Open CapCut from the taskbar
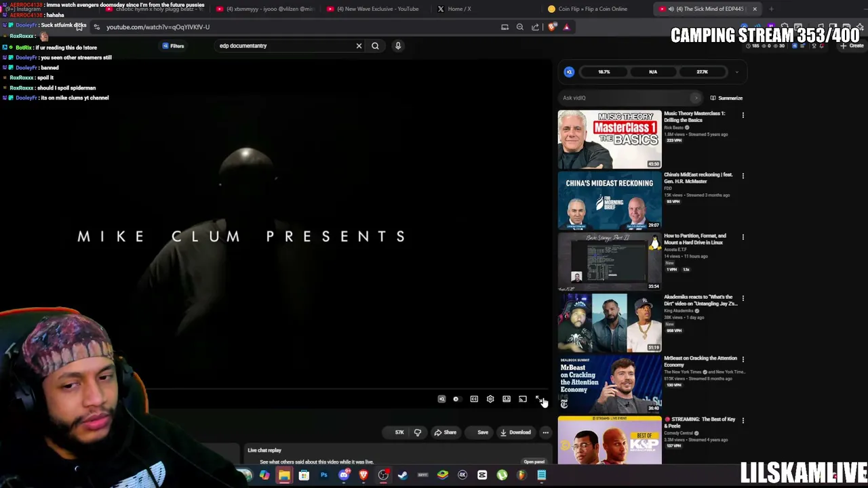Viewport: 868px width, 488px height. tap(482, 475)
